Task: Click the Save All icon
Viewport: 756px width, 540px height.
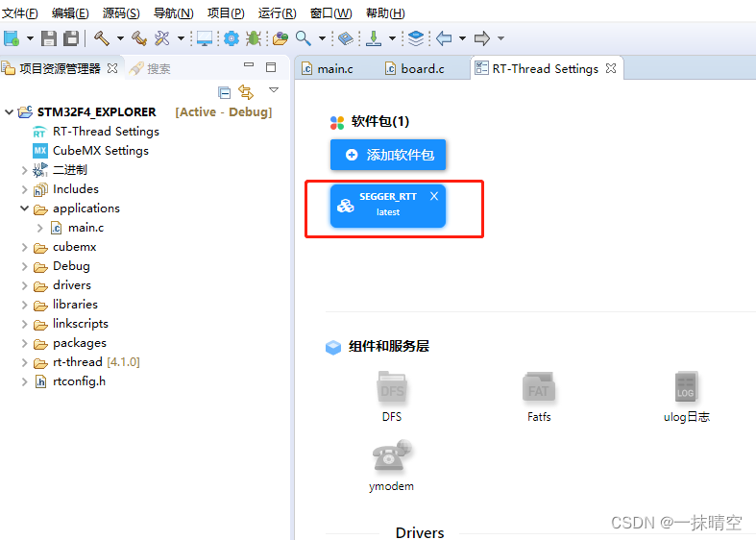Action: coord(71,38)
